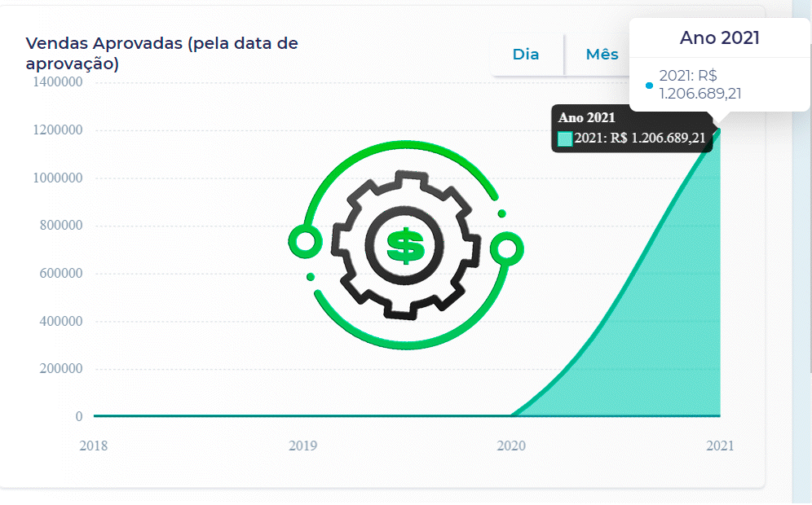Click the blue bullet in the white Ano 2021 popup
This screenshot has height=505, width=812.
click(x=649, y=85)
